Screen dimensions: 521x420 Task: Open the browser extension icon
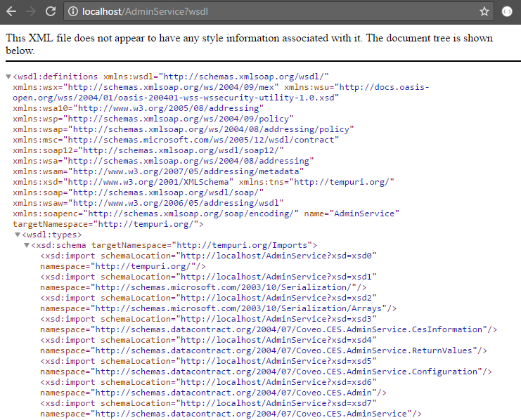pyautogui.click(x=507, y=12)
